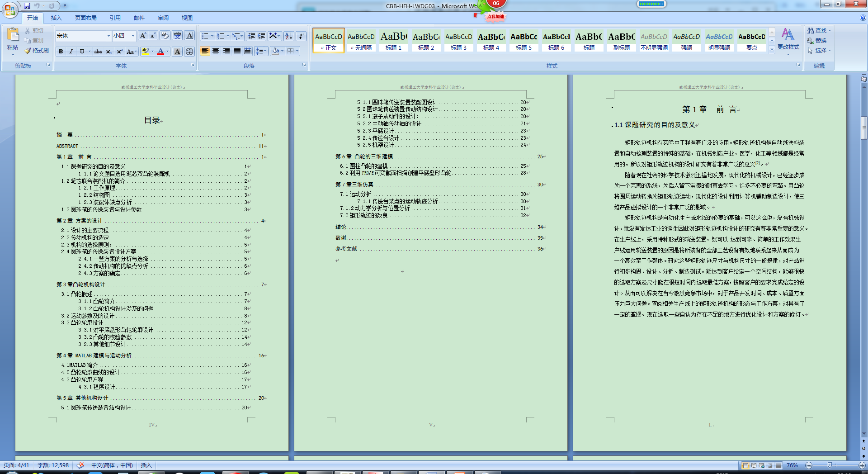Toggle show/hide paragraph marks
This screenshot has height=474, width=868.
(301, 36)
